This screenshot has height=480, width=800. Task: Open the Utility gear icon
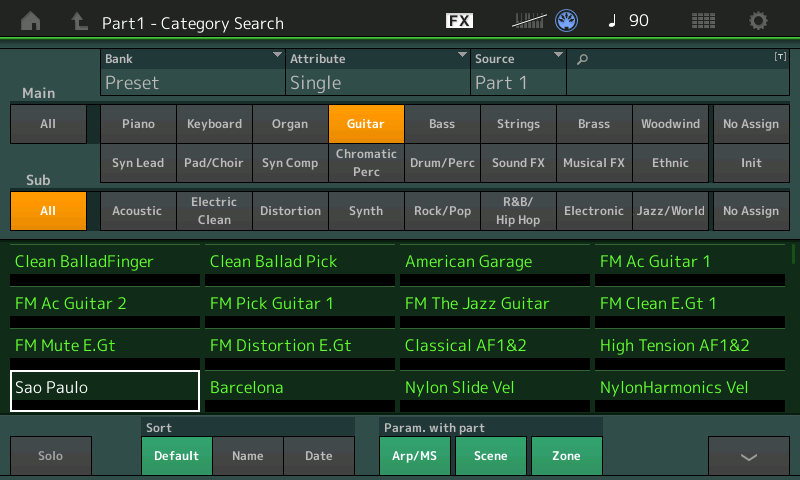point(758,21)
